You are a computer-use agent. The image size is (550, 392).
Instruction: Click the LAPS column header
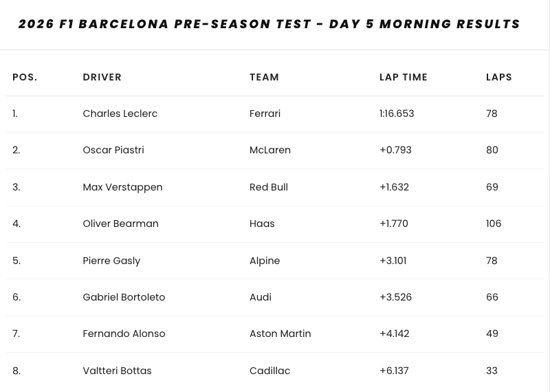click(x=498, y=77)
